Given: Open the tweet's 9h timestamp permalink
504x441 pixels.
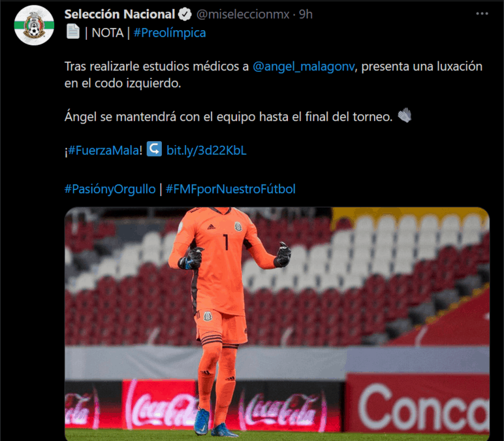Looking at the screenshot, I should click(x=306, y=14).
